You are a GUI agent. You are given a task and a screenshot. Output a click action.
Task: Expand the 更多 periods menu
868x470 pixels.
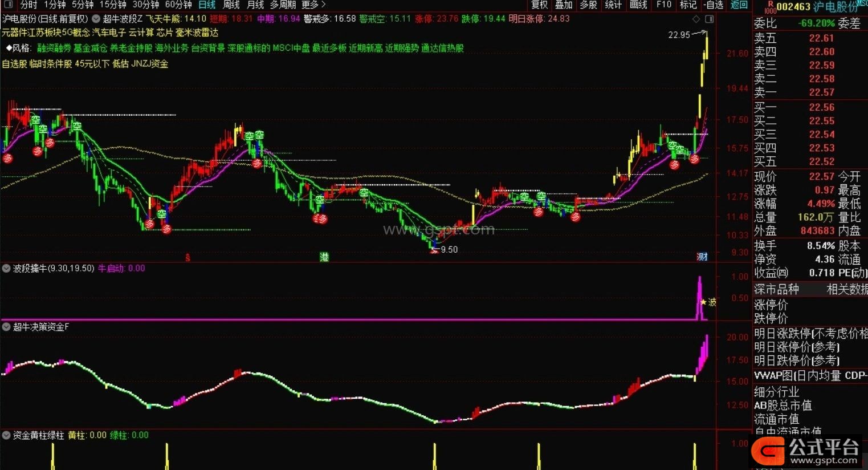(313, 5)
